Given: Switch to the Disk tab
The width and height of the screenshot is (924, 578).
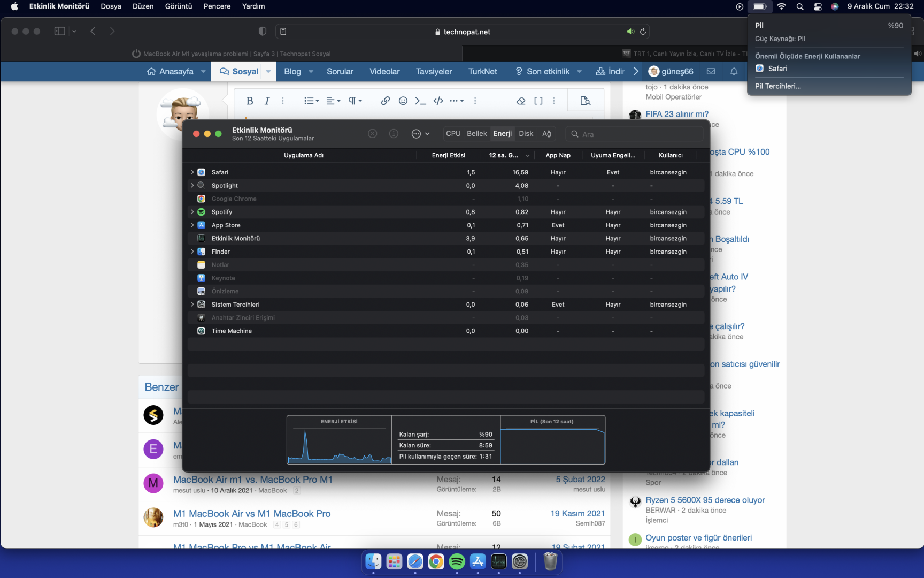Looking at the screenshot, I should [526, 134].
